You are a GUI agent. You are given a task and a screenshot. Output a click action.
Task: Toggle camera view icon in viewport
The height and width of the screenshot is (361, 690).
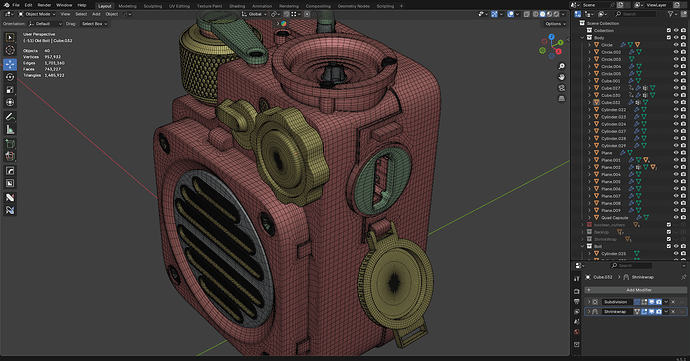562,88
